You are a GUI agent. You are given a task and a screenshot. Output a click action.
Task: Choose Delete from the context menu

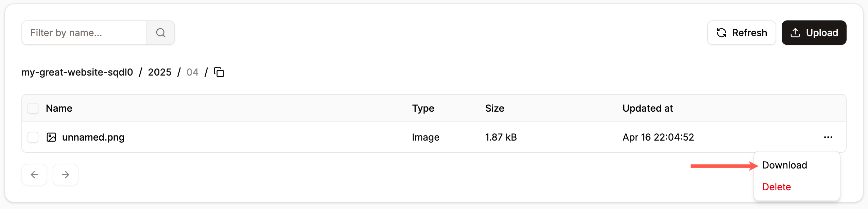[x=776, y=187]
